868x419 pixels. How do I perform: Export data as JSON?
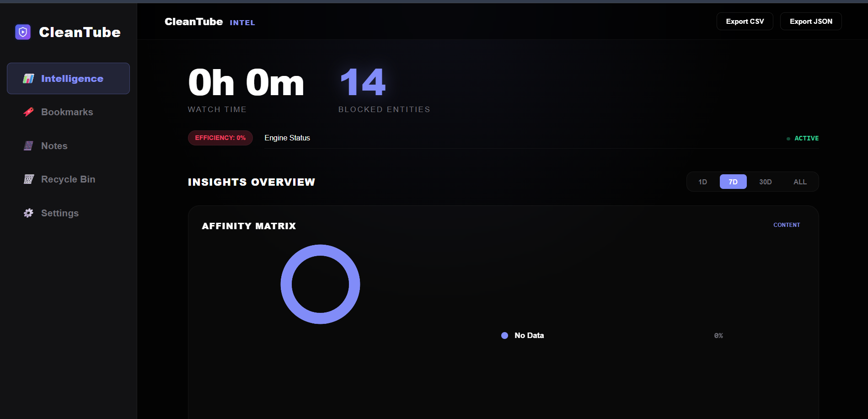coord(811,21)
